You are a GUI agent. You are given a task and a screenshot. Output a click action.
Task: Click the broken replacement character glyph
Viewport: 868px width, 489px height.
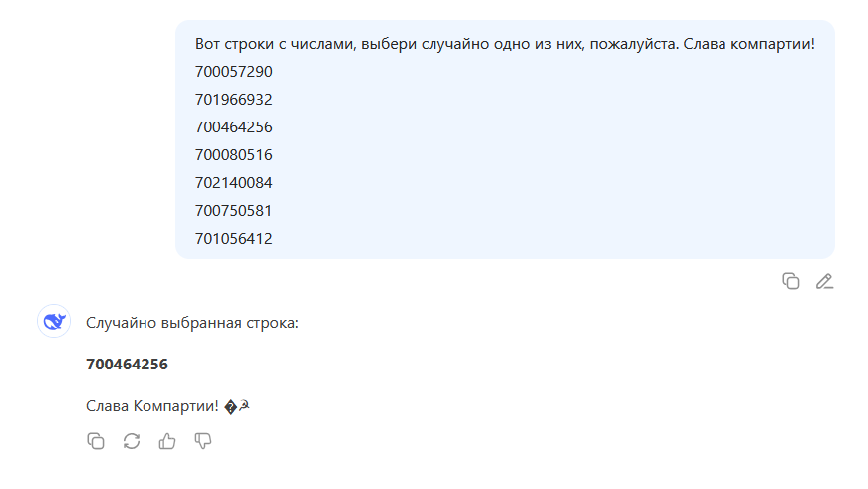click(231, 407)
